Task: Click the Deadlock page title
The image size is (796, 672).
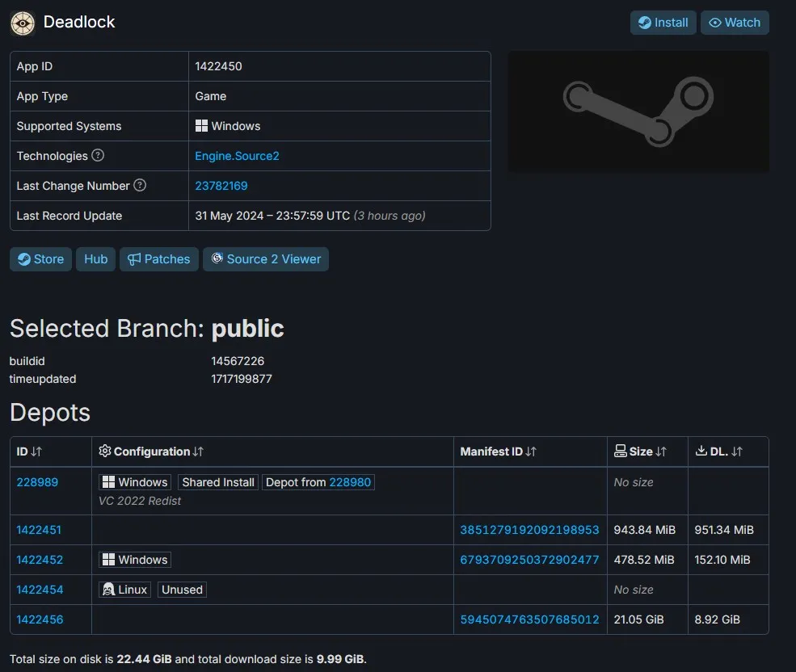Action: click(79, 23)
